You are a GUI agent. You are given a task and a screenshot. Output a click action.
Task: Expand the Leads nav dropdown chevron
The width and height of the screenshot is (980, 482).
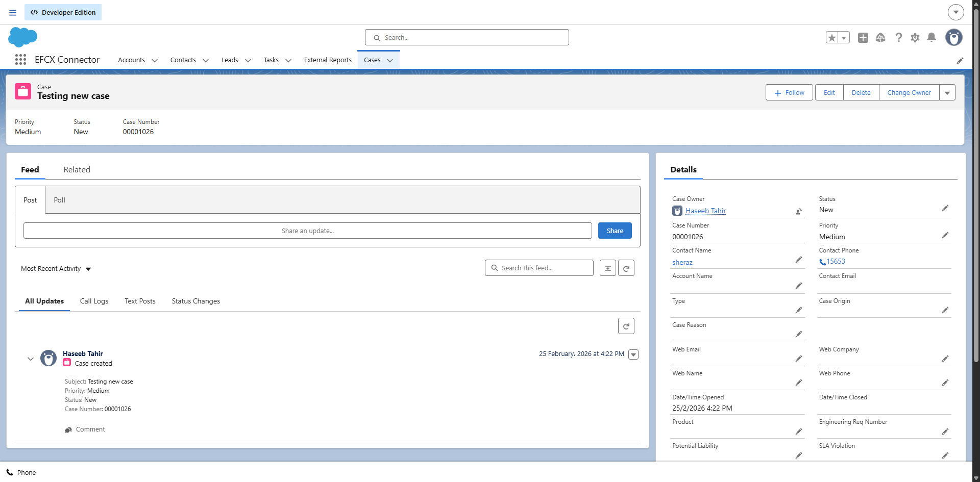coord(248,60)
